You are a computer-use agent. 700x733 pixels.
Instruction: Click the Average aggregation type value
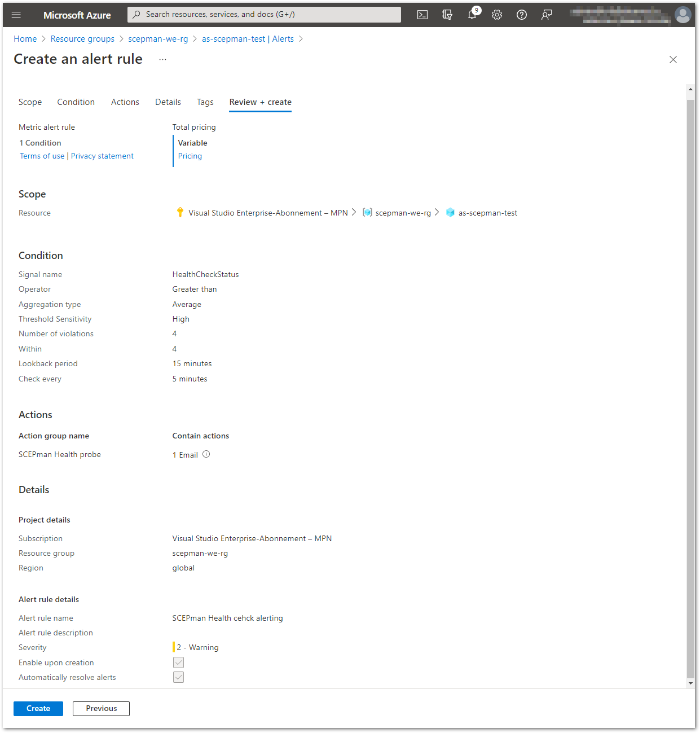click(187, 305)
